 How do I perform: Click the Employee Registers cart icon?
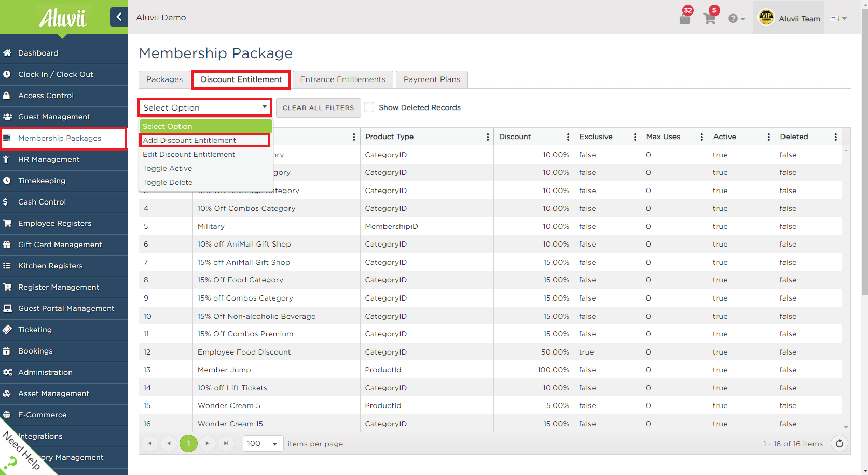[7, 223]
